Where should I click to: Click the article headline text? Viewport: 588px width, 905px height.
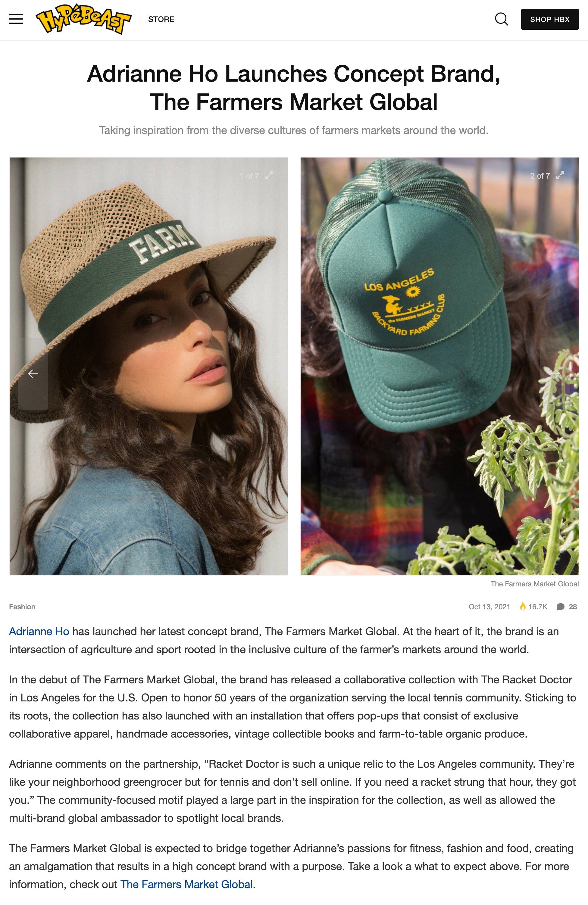[294, 88]
